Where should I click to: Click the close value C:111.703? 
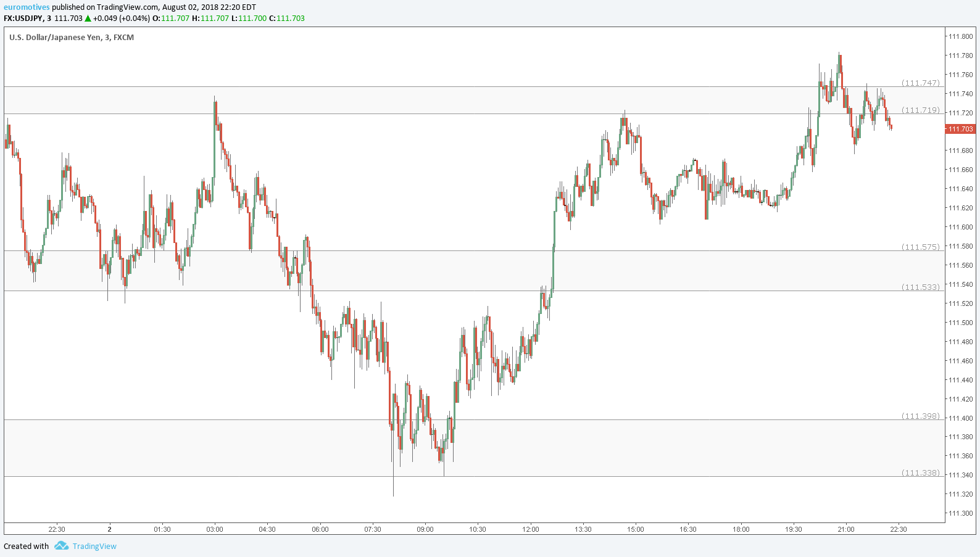coord(287,18)
